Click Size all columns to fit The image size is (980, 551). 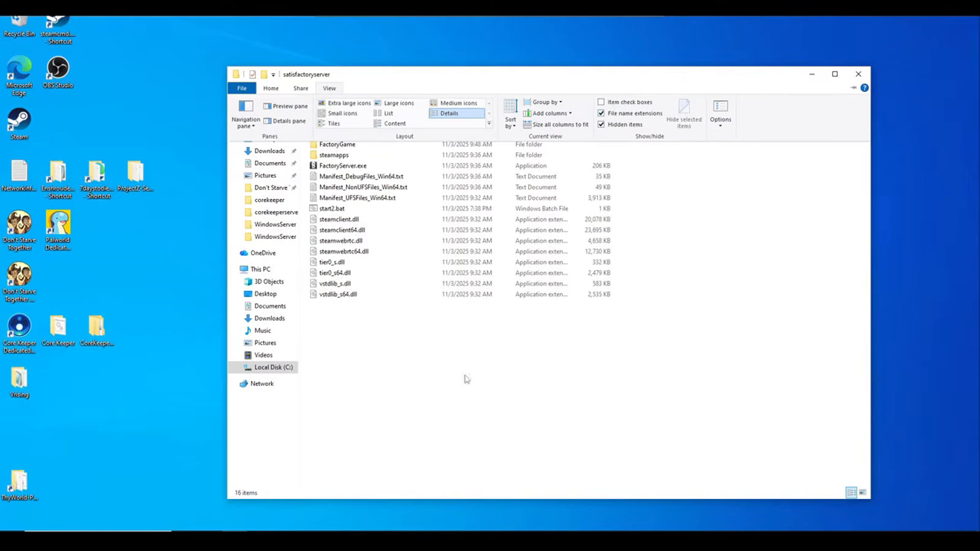(556, 124)
